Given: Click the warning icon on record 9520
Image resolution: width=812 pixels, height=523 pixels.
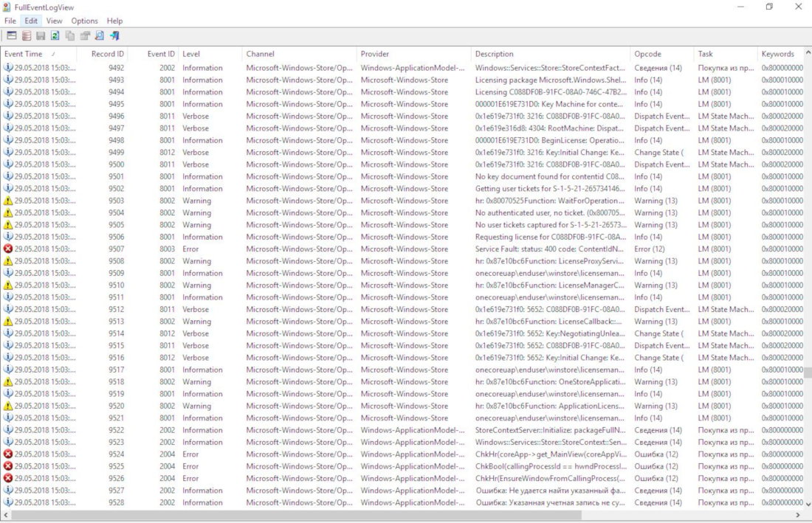Looking at the screenshot, I should [8, 406].
